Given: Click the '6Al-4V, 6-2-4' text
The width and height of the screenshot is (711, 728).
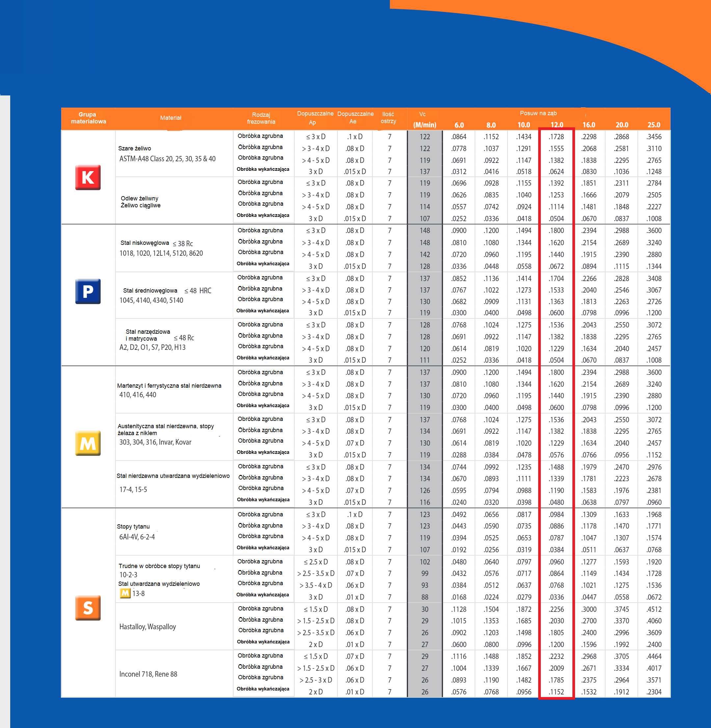Looking at the screenshot, I should (x=137, y=536).
